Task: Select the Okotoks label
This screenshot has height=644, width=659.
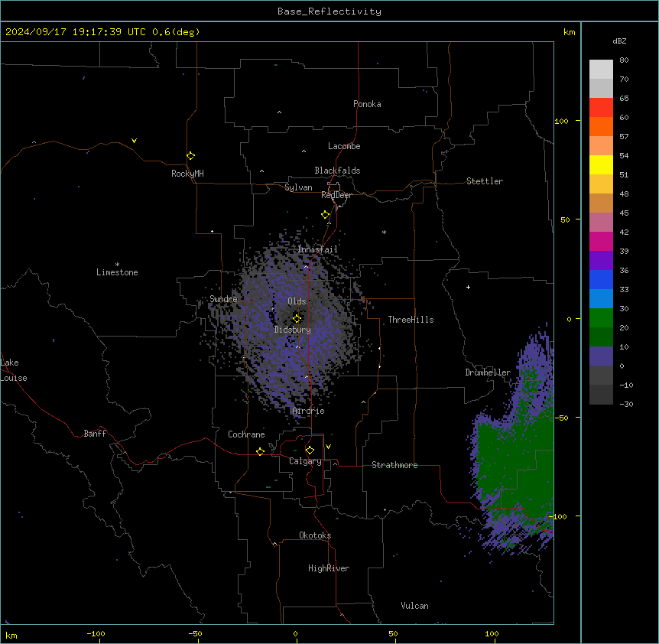Action: coord(315,535)
